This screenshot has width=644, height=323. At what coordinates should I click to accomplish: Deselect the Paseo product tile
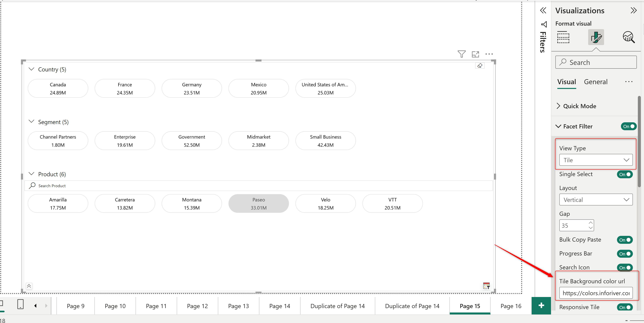(x=259, y=203)
